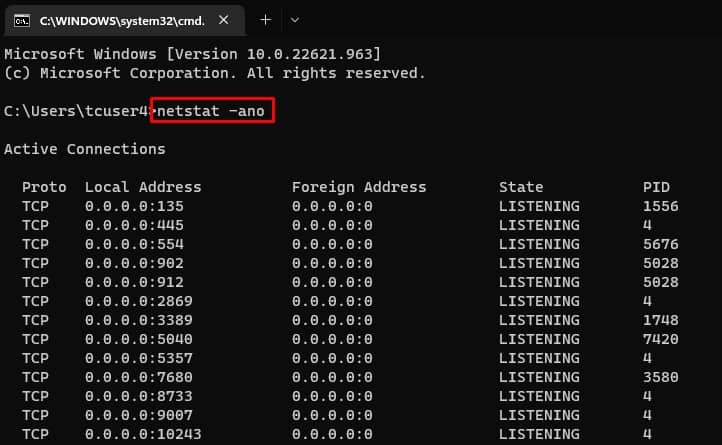
Task: Click the Foreign Address column header
Action: 359,187
